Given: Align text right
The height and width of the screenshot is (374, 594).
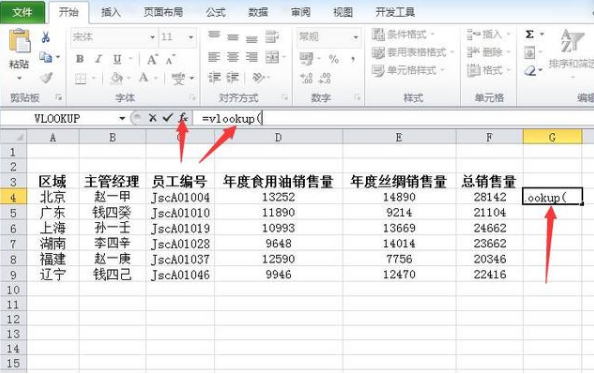Looking at the screenshot, I should [252, 57].
